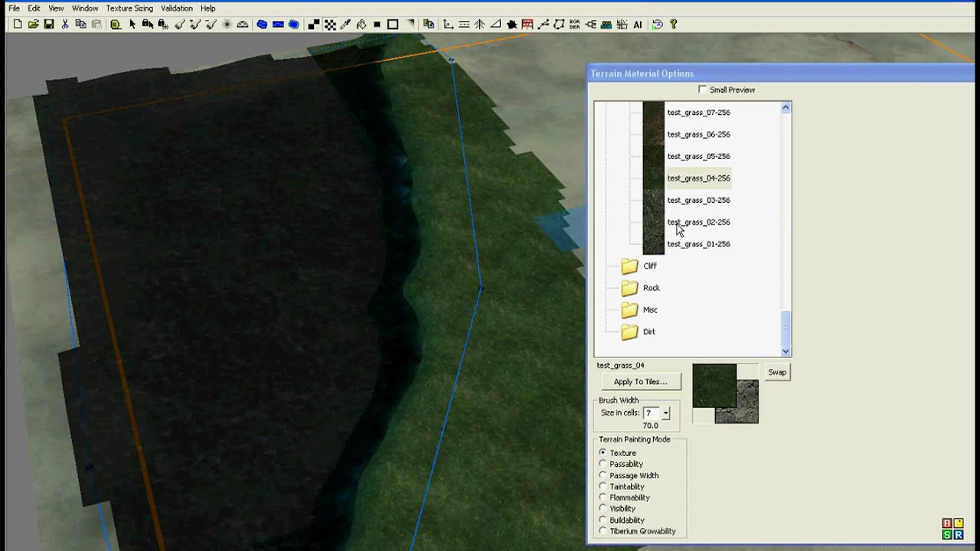Open the Size in cells dropdown
Screen dimensions: 980x551
tap(665, 413)
